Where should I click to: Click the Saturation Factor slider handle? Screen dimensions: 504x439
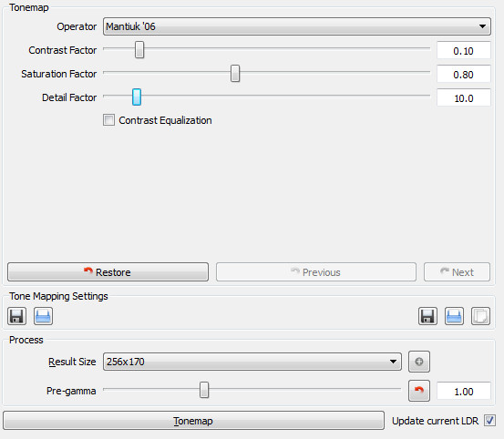point(235,73)
